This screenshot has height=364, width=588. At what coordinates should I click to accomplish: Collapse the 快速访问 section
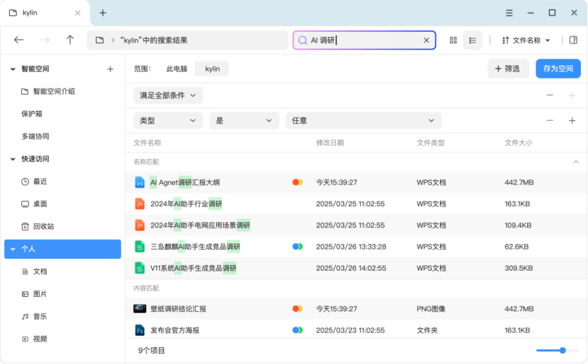coord(13,159)
